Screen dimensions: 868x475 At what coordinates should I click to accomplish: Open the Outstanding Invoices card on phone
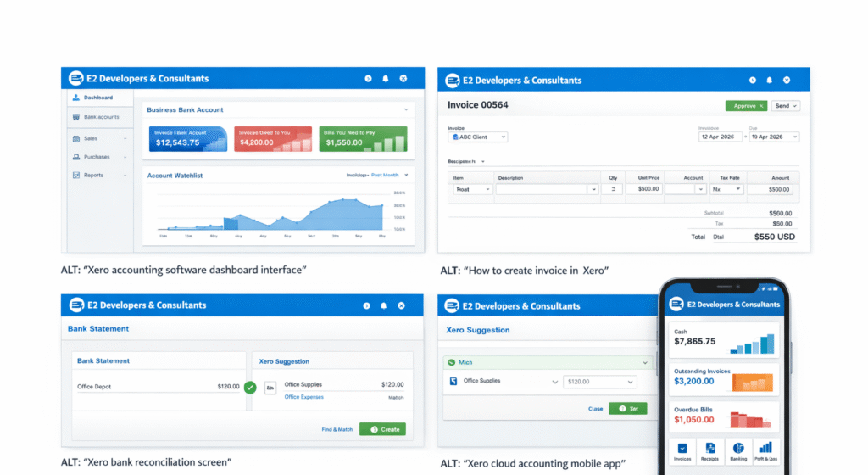[x=724, y=379]
